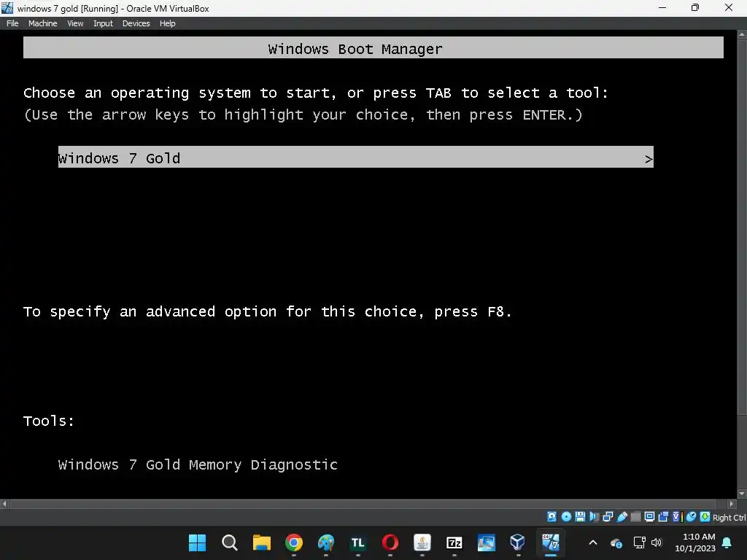Open Opera browser from taskbar
Viewport: 747px width, 560px height.
coord(390,542)
